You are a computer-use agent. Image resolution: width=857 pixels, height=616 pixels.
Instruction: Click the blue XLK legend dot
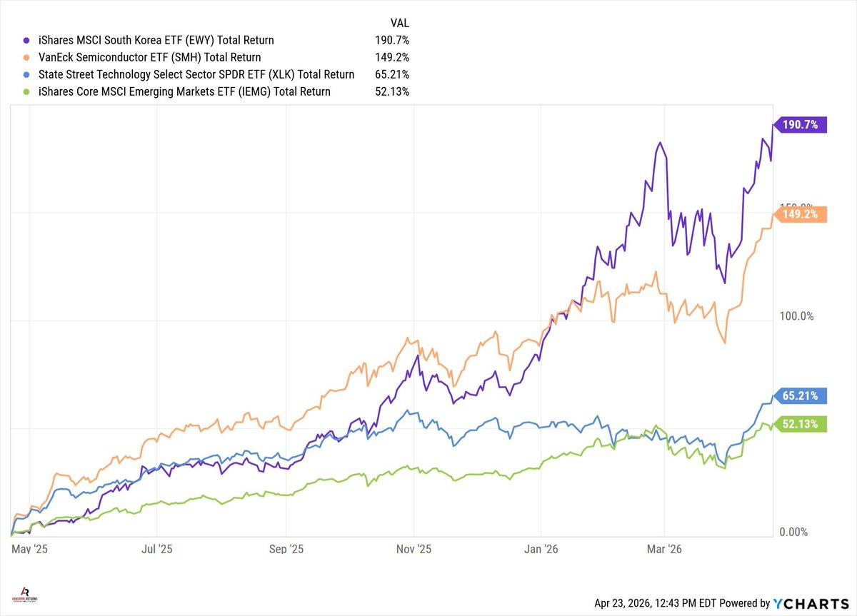(x=27, y=75)
